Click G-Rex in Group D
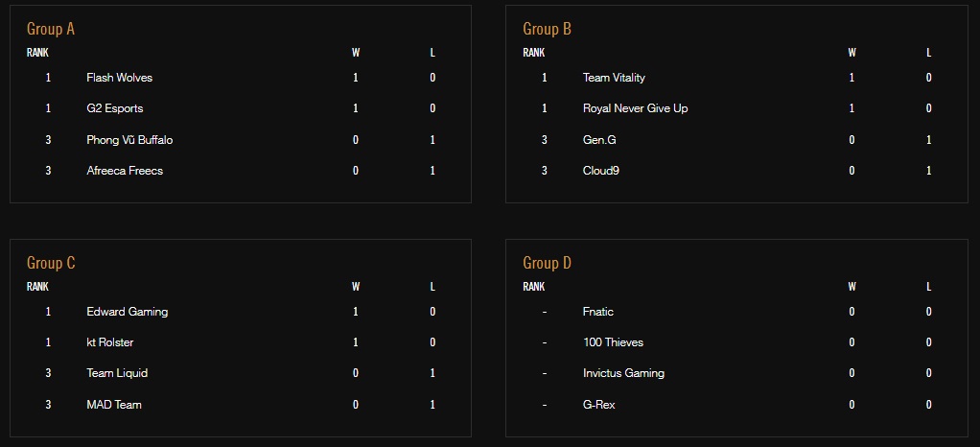 (x=599, y=405)
